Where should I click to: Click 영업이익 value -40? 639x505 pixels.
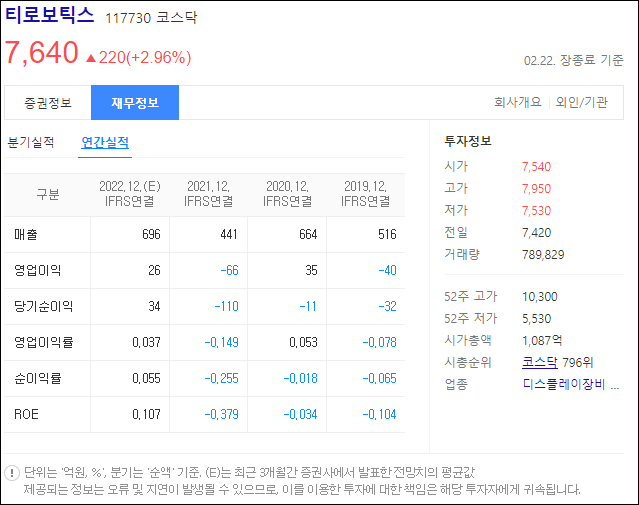(388, 270)
